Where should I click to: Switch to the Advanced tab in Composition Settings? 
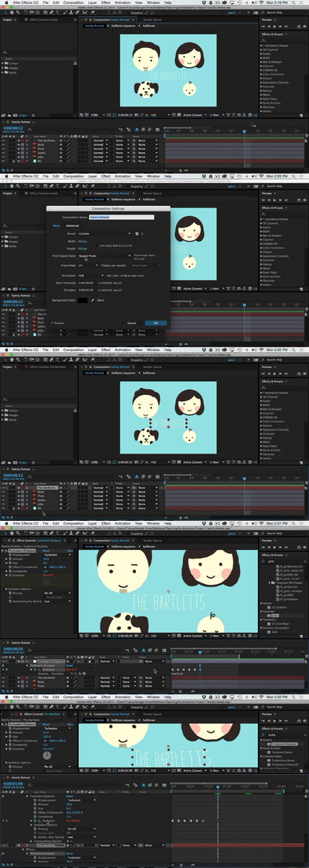tap(73, 226)
